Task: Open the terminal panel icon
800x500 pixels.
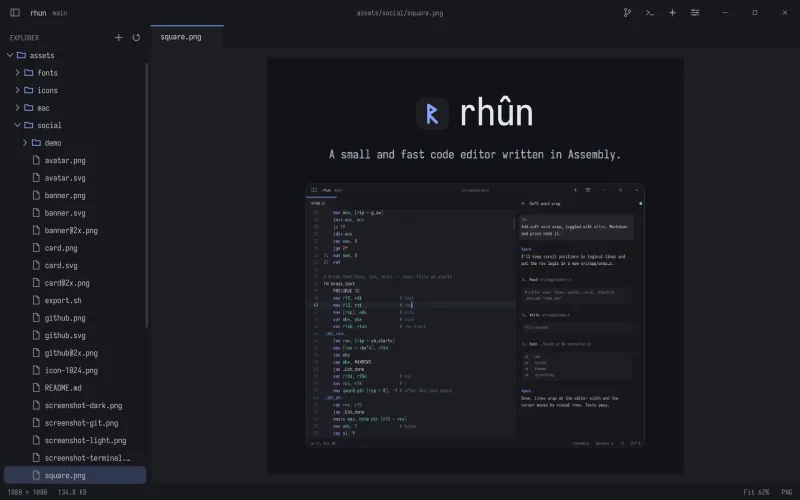Action: coord(649,13)
